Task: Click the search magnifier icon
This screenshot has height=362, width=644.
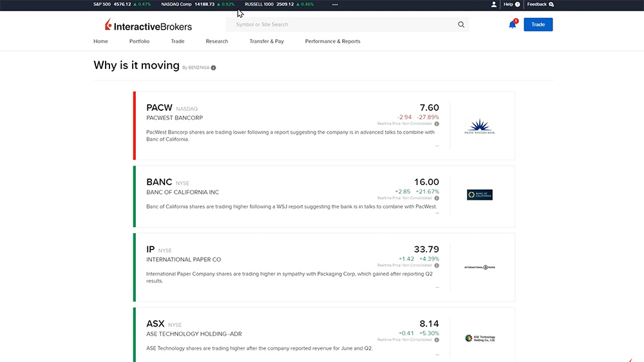Action: (x=461, y=24)
